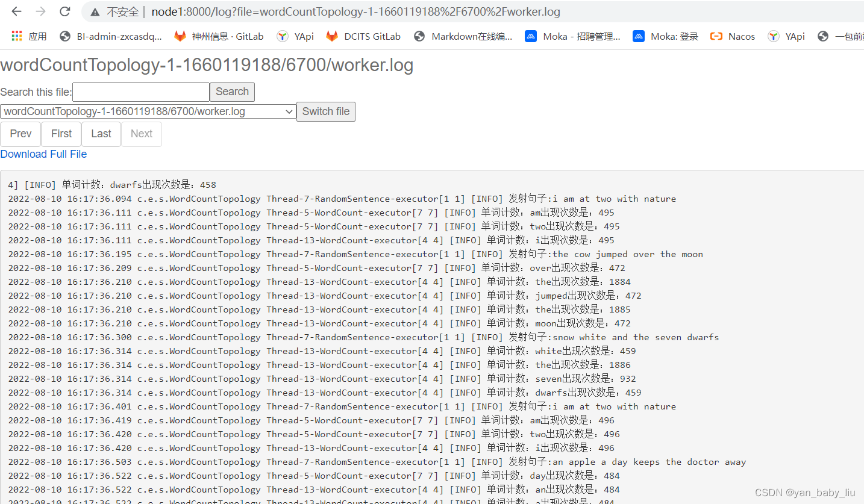Image resolution: width=864 pixels, height=504 pixels.
Task: Open the 一包前 bookmark at far right
Action: click(841, 36)
